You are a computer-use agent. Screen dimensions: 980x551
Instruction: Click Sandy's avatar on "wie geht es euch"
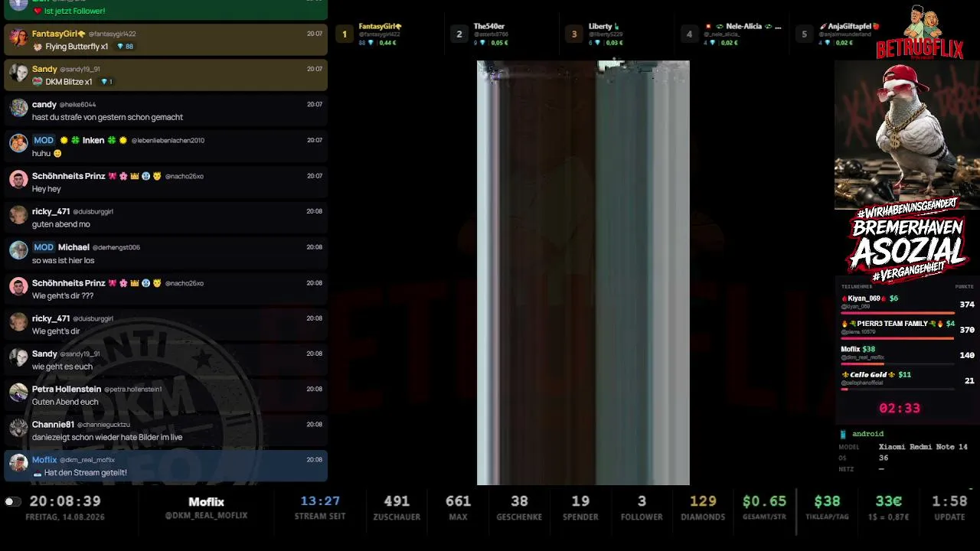pos(19,357)
